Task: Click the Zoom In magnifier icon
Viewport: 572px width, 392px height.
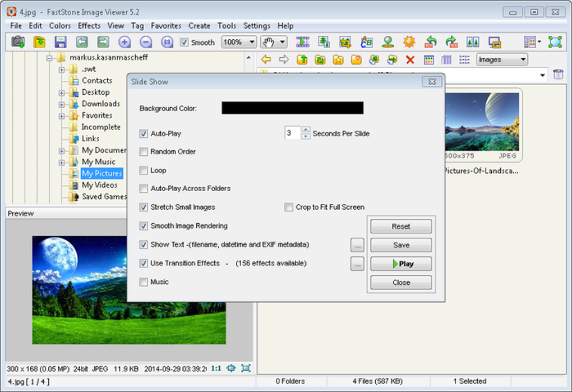Action: click(x=124, y=42)
